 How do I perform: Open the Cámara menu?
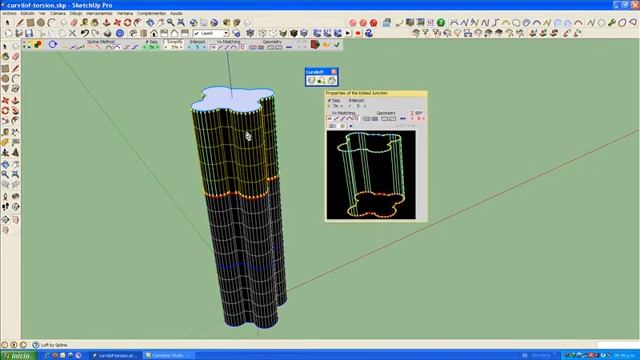(x=58, y=13)
